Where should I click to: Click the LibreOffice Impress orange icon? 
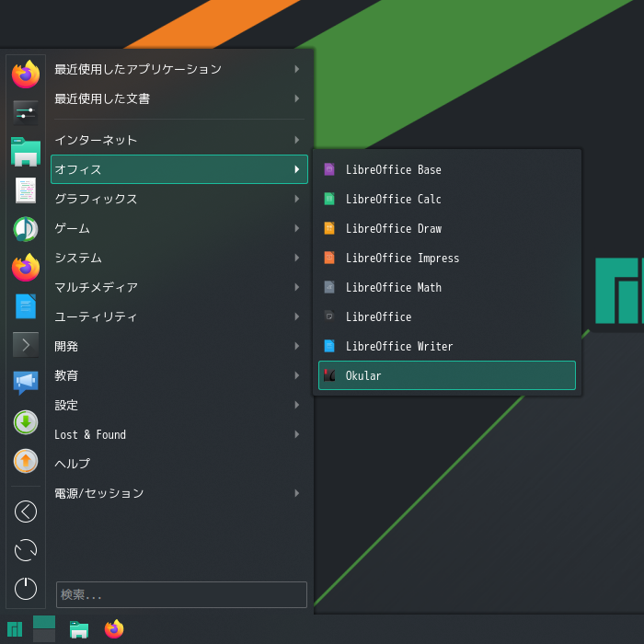329,258
